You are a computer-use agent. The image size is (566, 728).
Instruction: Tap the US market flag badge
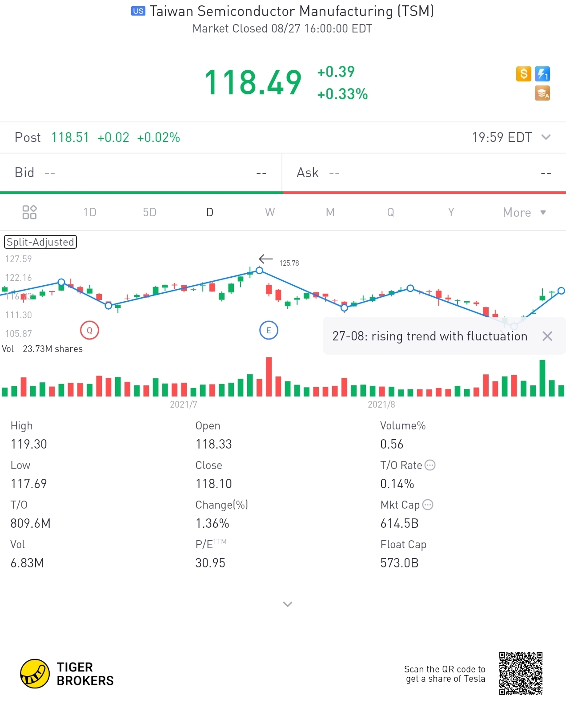point(138,11)
